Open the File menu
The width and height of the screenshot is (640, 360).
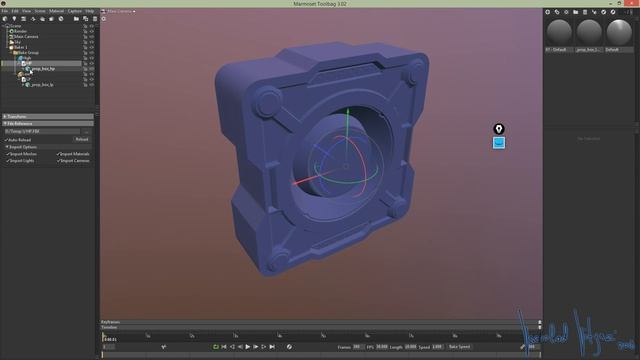4,11
